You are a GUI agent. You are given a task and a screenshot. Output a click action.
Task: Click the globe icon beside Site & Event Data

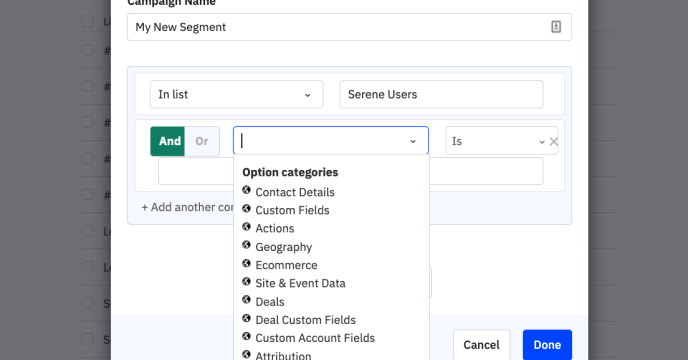pyautogui.click(x=246, y=281)
